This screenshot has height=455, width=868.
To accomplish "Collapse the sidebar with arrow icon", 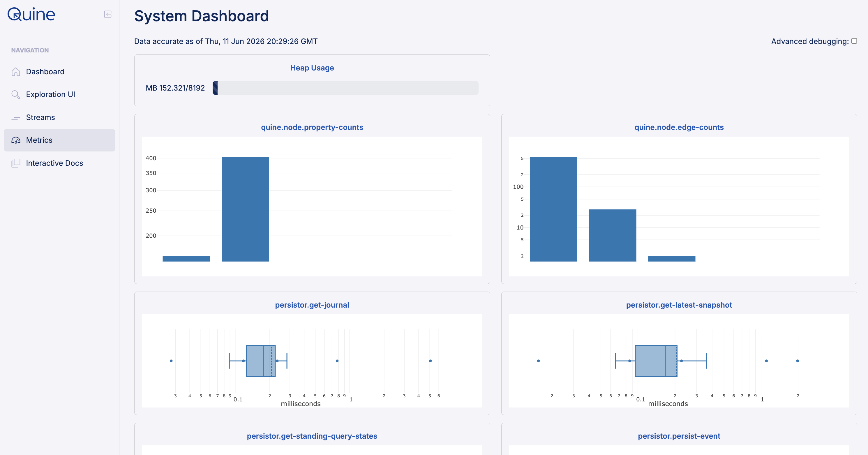I will click(108, 14).
